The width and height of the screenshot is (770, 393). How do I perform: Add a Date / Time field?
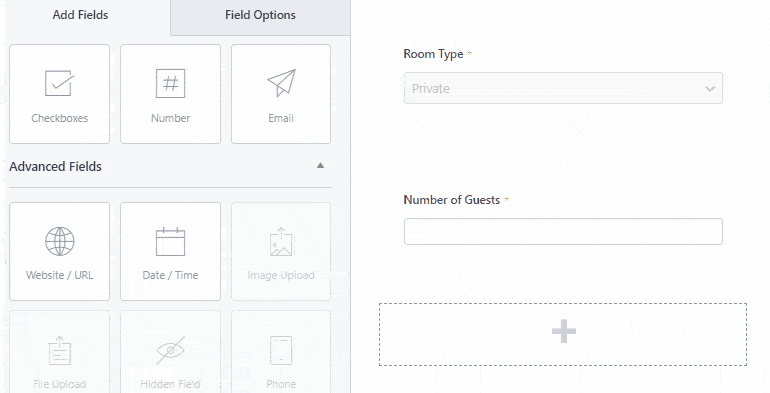click(170, 252)
